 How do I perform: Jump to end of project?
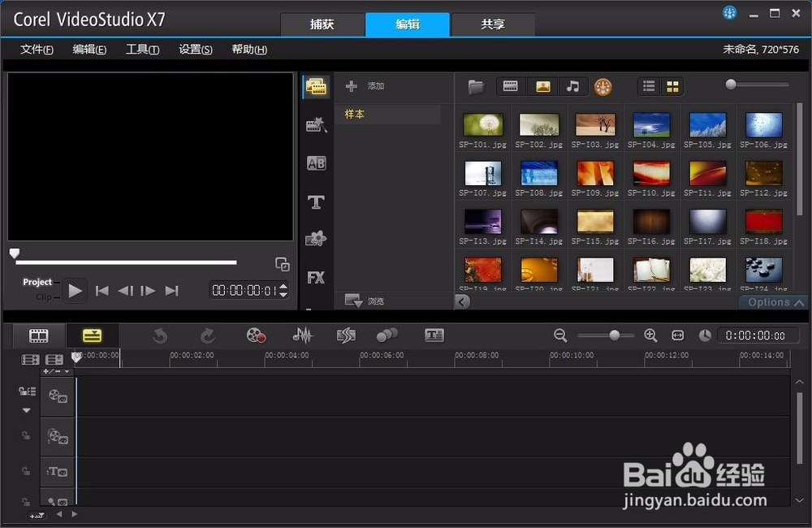[171, 291]
